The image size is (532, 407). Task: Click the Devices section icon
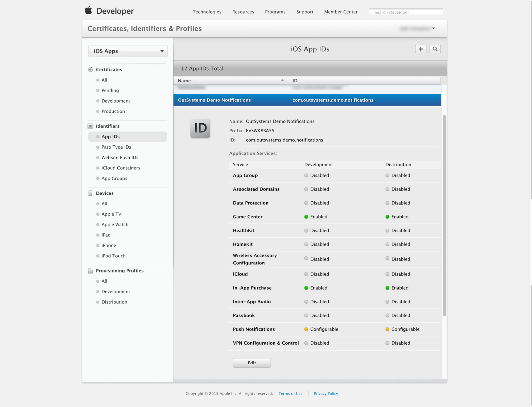pyautogui.click(x=90, y=193)
